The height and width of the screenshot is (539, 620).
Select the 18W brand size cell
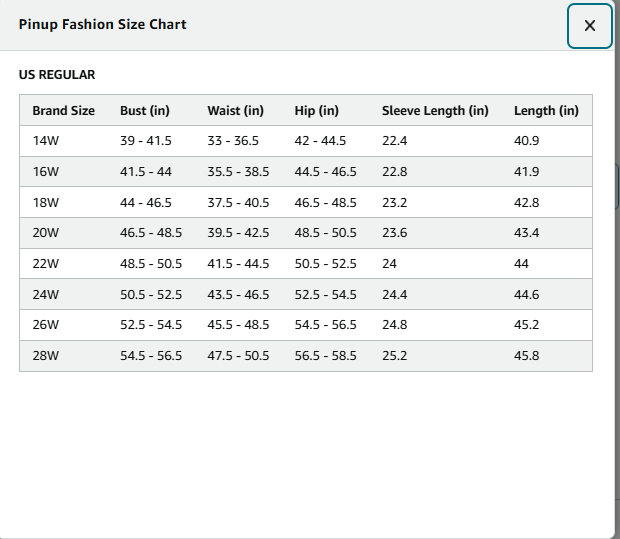[x=45, y=202]
